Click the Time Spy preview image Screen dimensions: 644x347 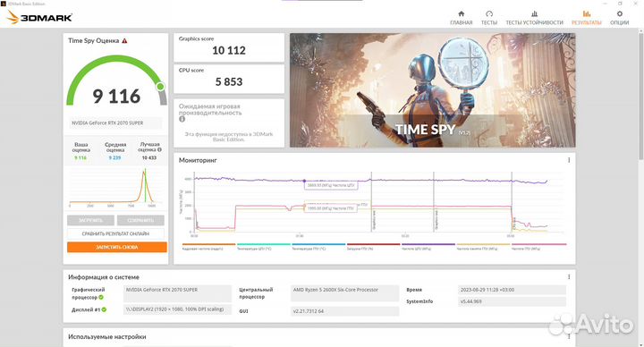(x=433, y=90)
